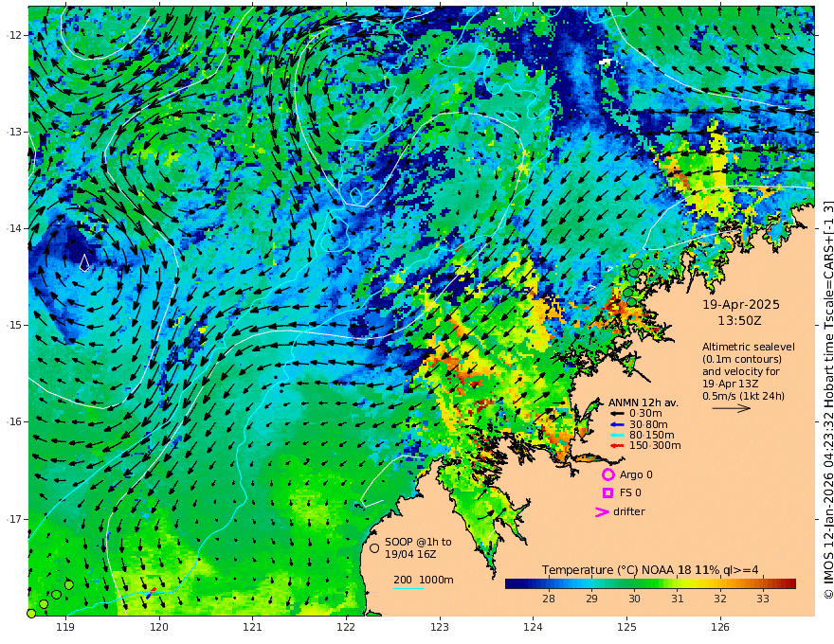Click the Argo 0 legend label
This screenshot has height=644, width=834.
tap(636, 474)
